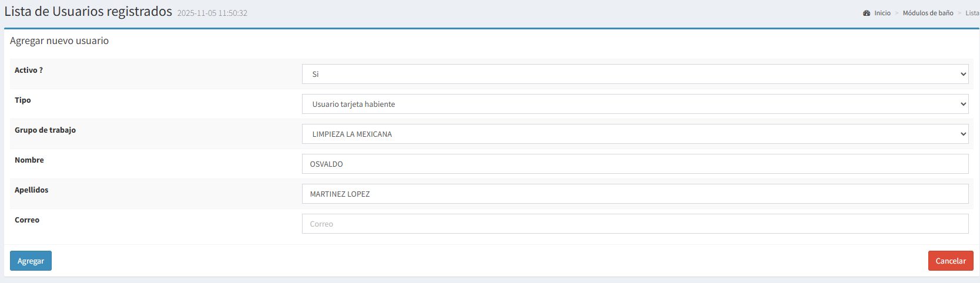Viewport: 980px width, 283px height.
Task: Click the empty Correo input field
Action: tap(635, 224)
